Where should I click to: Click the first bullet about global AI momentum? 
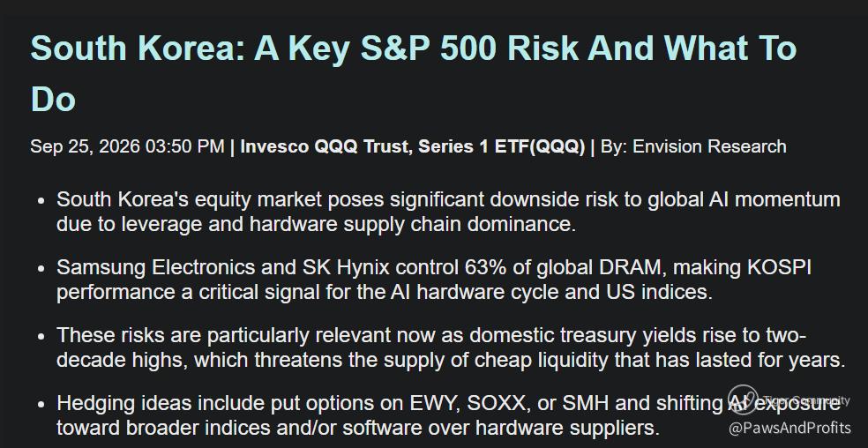(x=448, y=212)
